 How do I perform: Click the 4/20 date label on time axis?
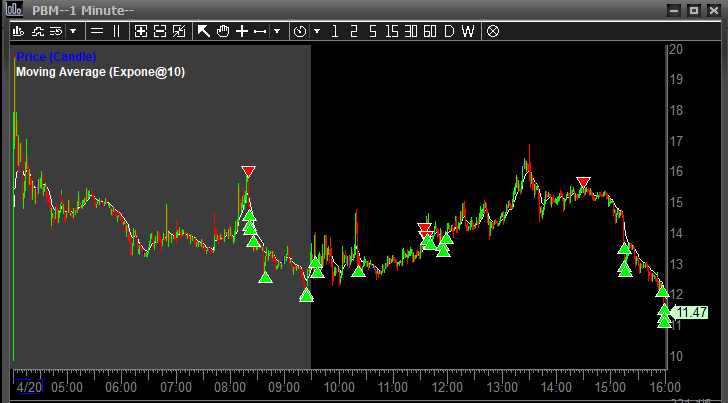coord(29,387)
